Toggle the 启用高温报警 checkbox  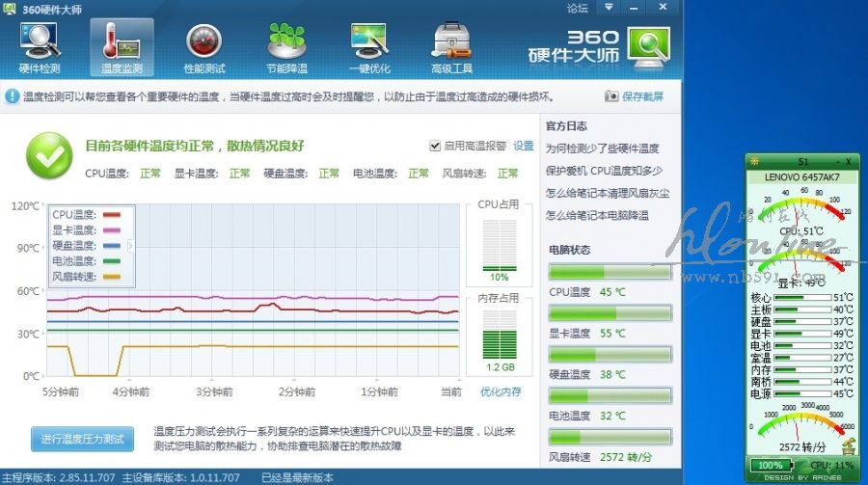(x=435, y=146)
